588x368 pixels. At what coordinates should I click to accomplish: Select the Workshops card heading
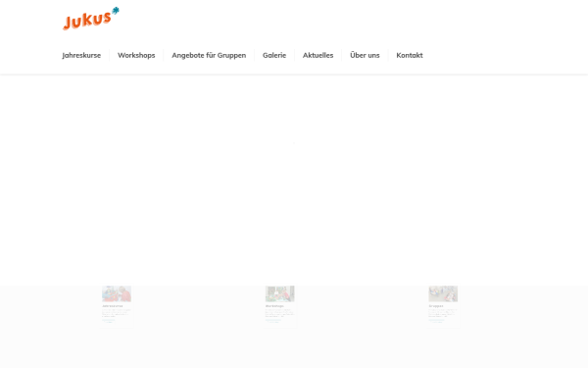pyautogui.click(x=274, y=306)
